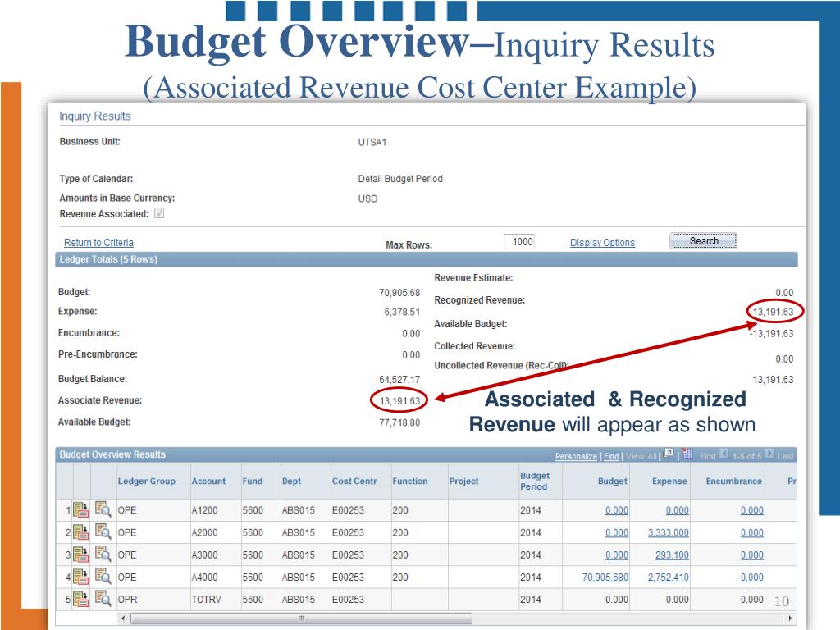Toggle Revenue Associated checkbox

159,213
